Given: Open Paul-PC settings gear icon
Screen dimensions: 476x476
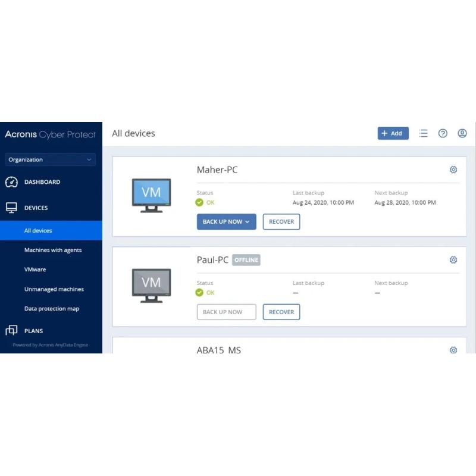Looking at the screenshot, I should click(x=453, y=260).
